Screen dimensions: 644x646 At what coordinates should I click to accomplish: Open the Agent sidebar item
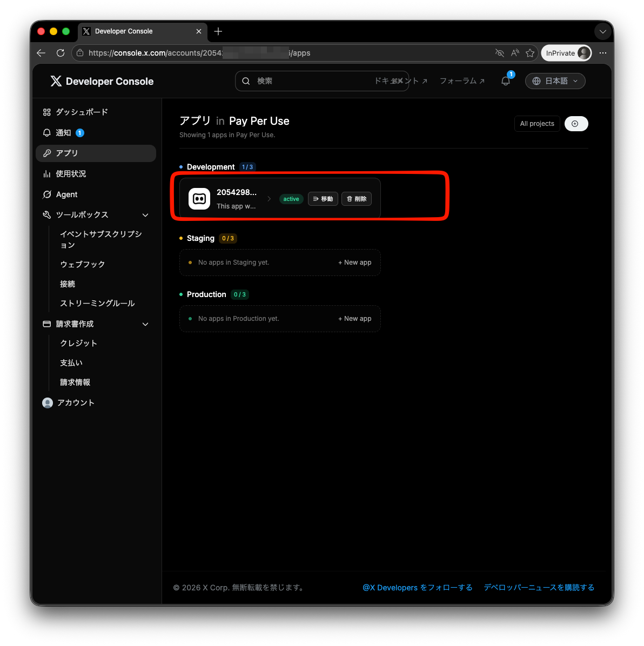[96, 194]
